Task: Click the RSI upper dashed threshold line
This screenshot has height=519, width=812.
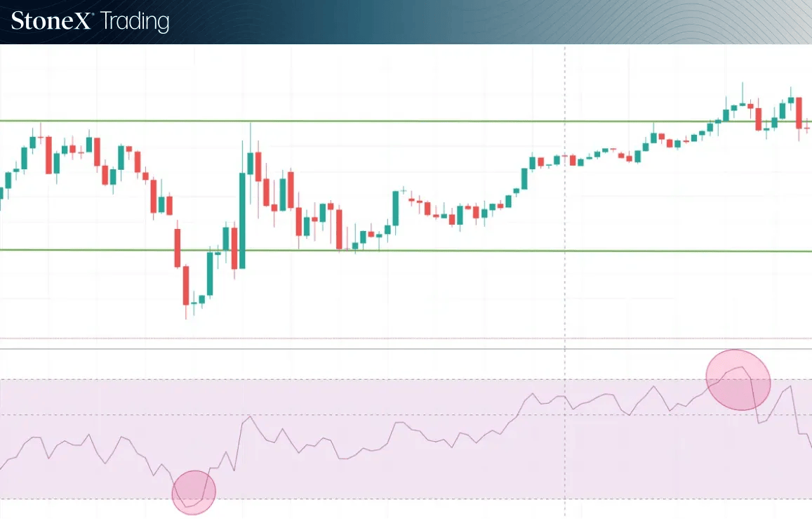Action: (x=406, y=380)
